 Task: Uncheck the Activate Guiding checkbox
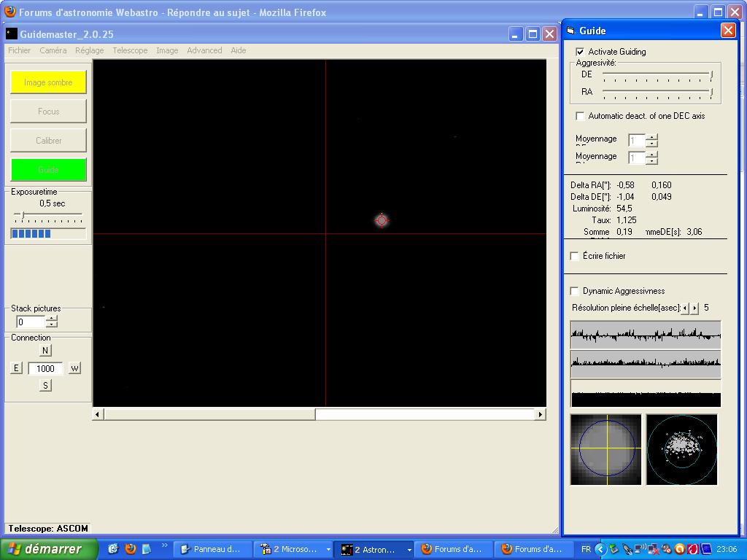coord(580,52)
